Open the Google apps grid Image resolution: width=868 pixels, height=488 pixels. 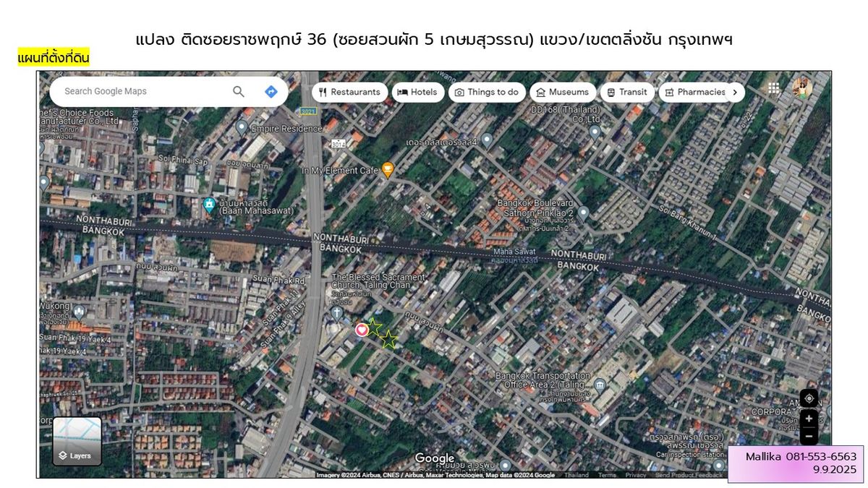(x=774, y=88)
